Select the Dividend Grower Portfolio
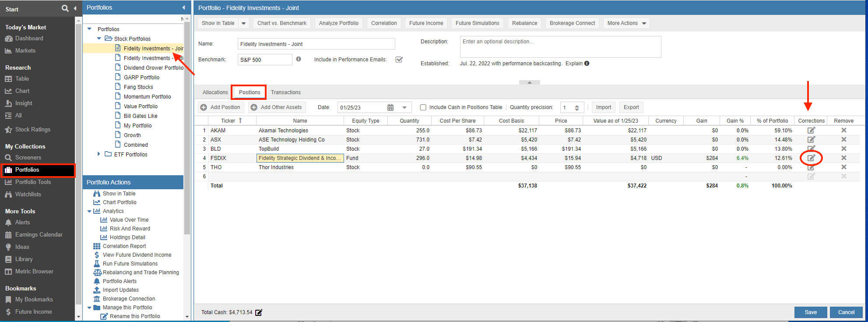 [154, 68]
